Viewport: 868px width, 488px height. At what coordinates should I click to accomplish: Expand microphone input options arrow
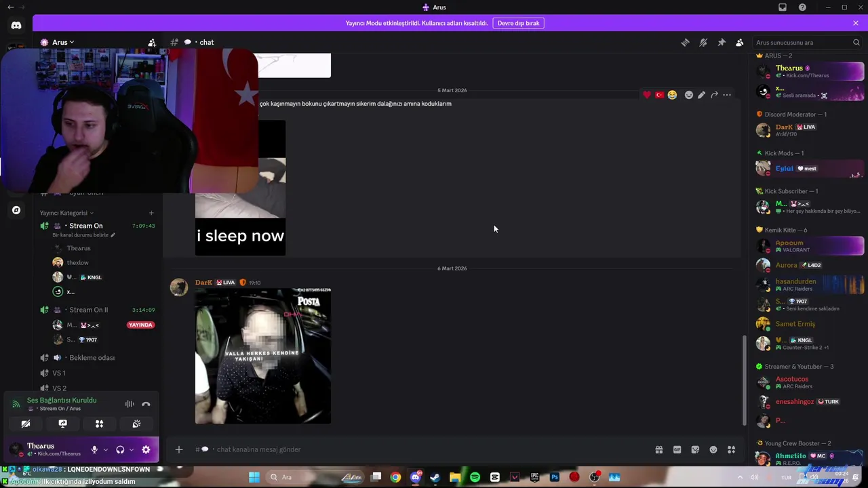click(104, 449)
